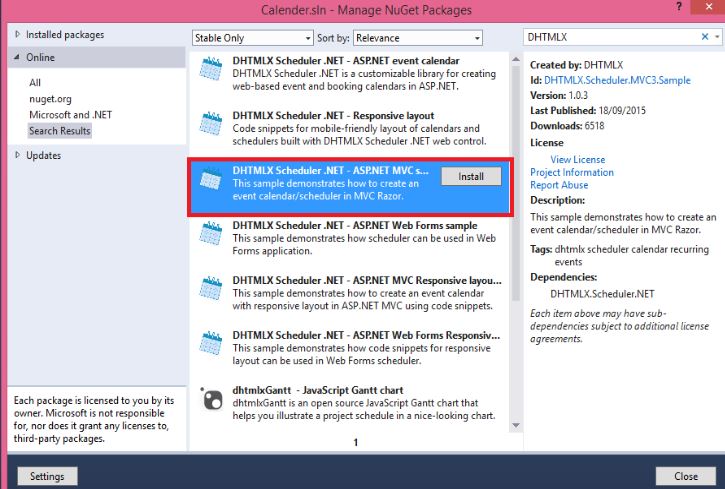
Task: Click the Updates section label
Action: tap(43, 155)
